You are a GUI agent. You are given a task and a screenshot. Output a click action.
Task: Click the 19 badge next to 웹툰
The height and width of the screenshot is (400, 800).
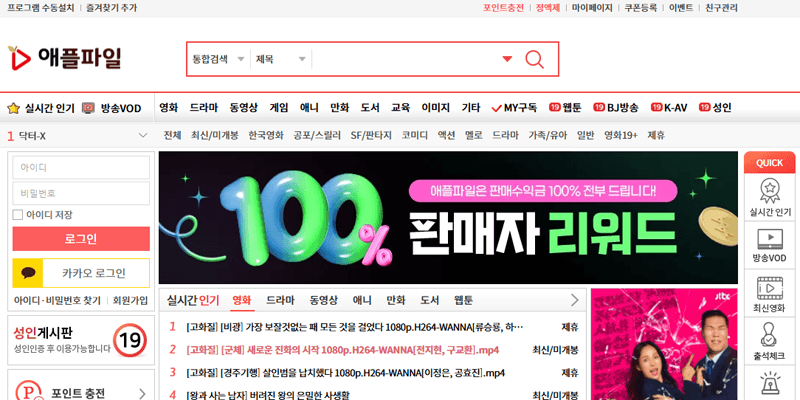555,108
